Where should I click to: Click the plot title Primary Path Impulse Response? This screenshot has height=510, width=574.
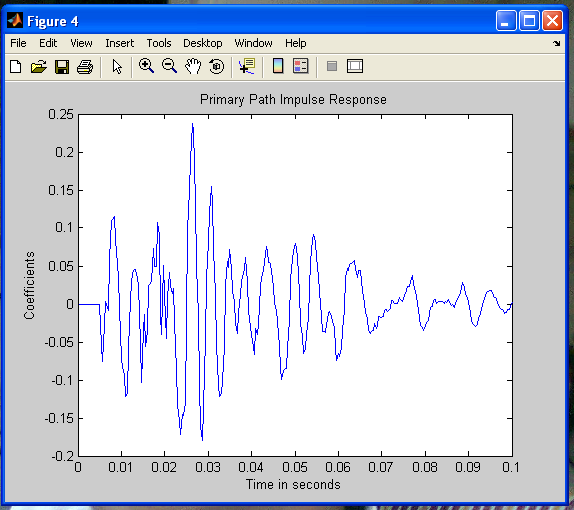point(293,100)
